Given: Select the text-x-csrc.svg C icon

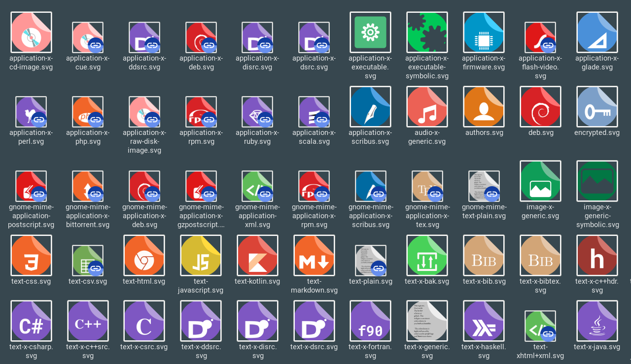Looking at the screenshot, I should (144, 321).
